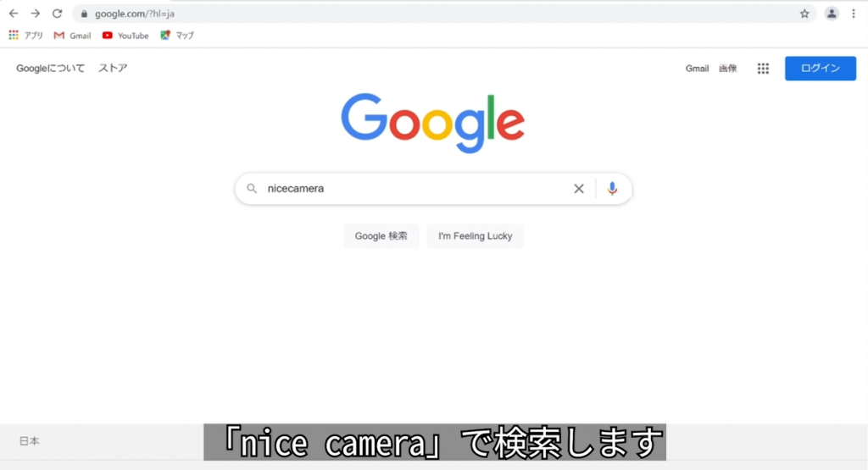Open the Chrome profile avatar icon
The width and height of the screenshot is (868, 470).
coord(832,14)
